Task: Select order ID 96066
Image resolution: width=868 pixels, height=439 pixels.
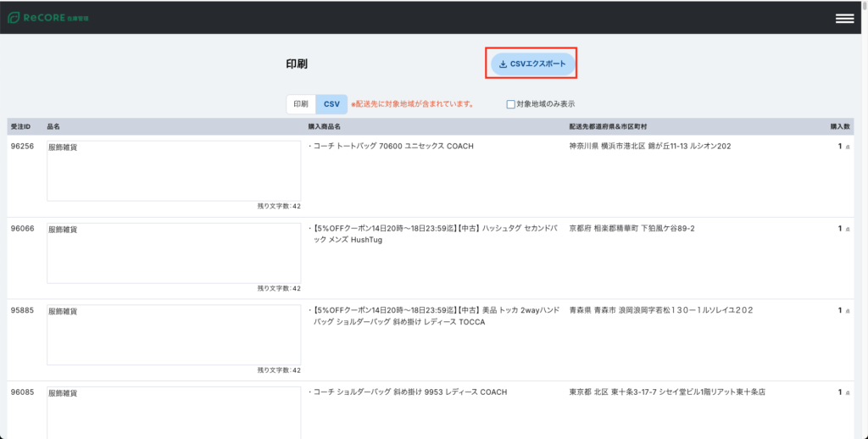Action: coord(22,228)
